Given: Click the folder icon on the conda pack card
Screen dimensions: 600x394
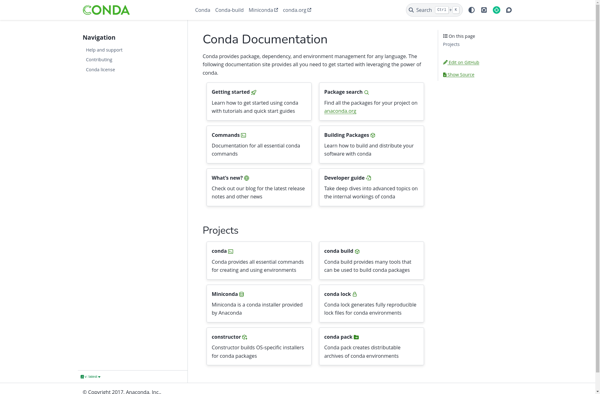Looking at the screenshot, I should click(x=357, y=337).
